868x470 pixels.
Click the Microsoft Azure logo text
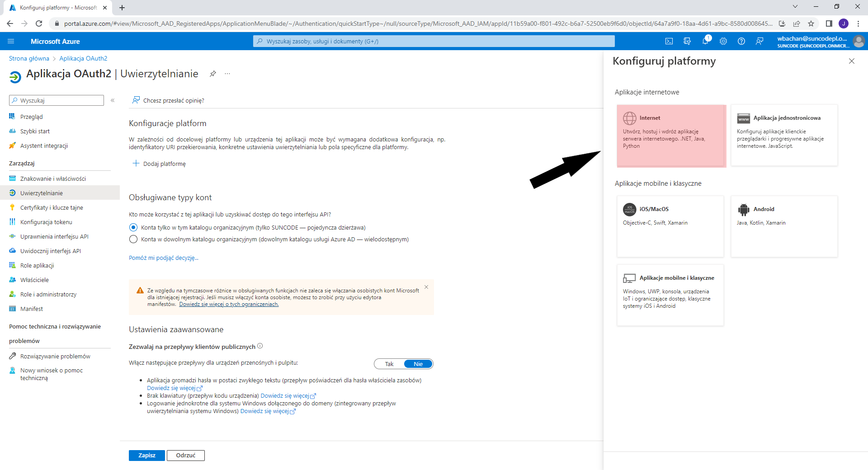(55, 41)
